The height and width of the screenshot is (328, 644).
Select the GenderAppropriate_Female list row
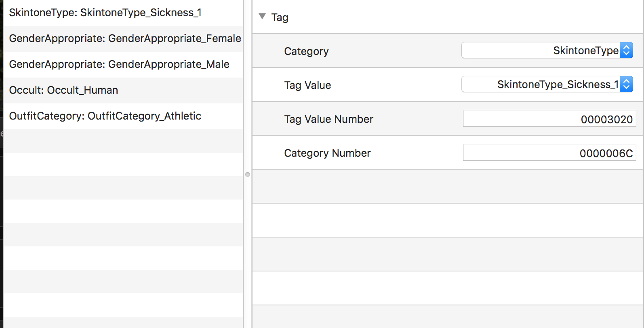tap(123, 39)
